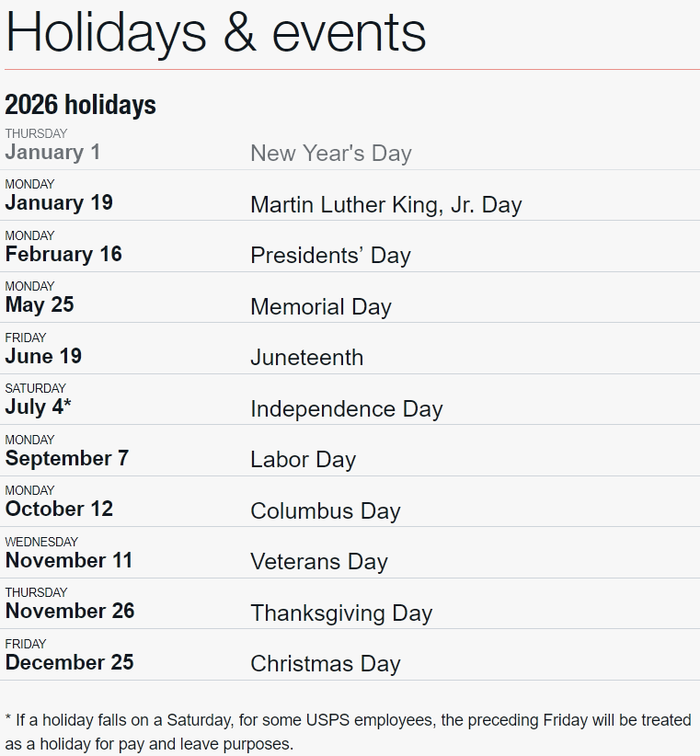
Task: Click the Holidays & events page heading
Action: (x=216, y=32)
